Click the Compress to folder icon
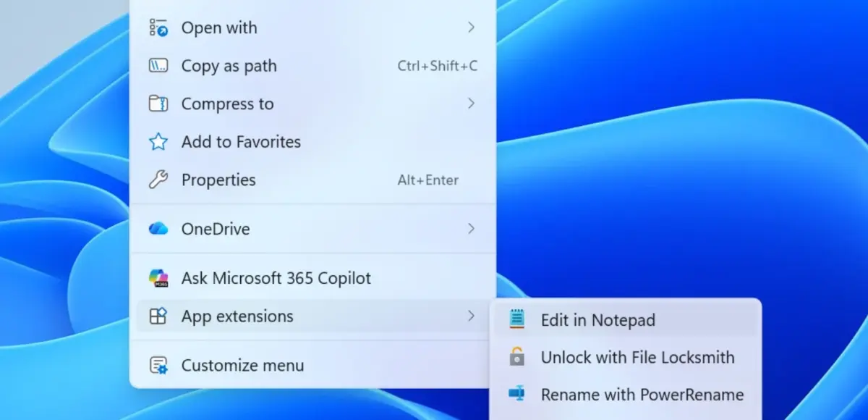Screen dimensions: 868x420 coord(158,104)
